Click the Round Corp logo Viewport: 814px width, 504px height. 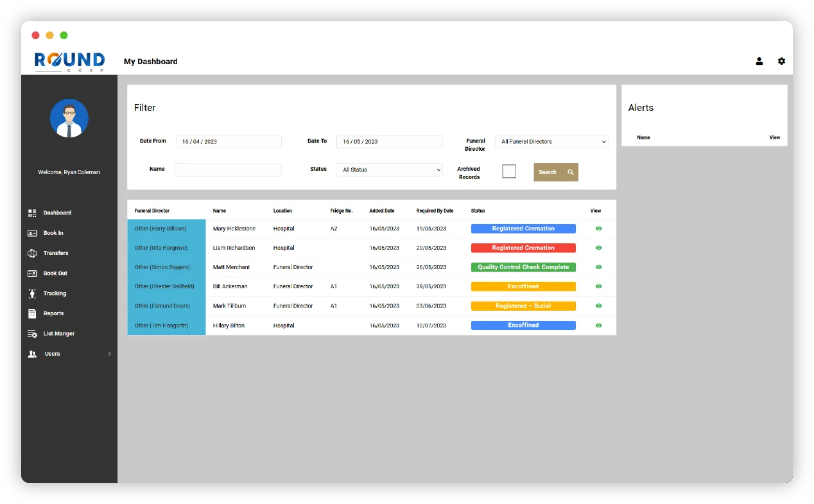point(69,62)
